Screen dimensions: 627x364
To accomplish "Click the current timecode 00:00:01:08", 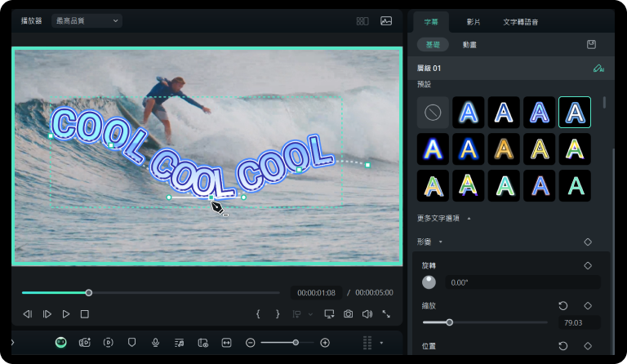I will [316, 293].
